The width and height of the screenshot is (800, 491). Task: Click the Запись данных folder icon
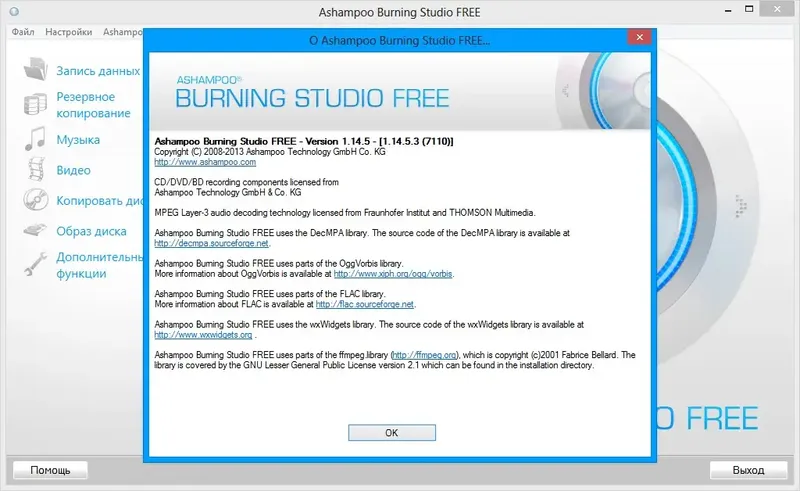35,69
